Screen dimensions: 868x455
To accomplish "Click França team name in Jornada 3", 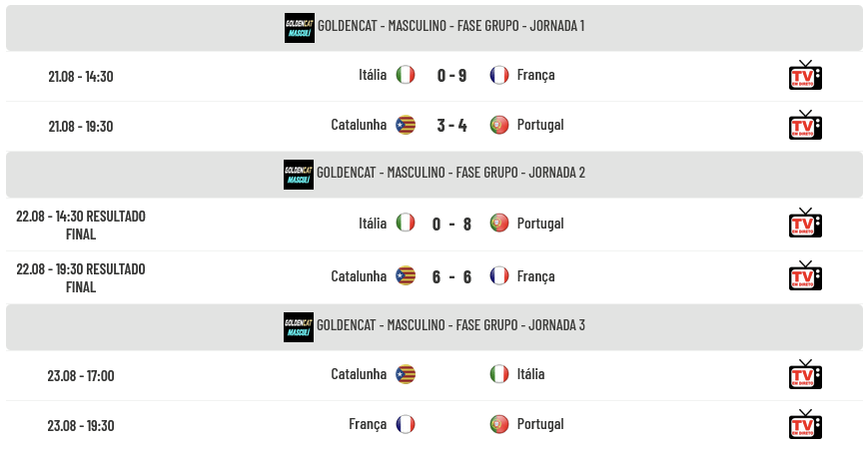I will [368, 425].
